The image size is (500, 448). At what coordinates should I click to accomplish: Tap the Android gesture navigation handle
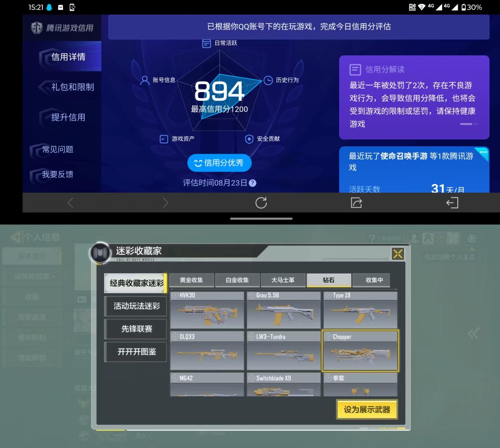click(x=261, y=219)
